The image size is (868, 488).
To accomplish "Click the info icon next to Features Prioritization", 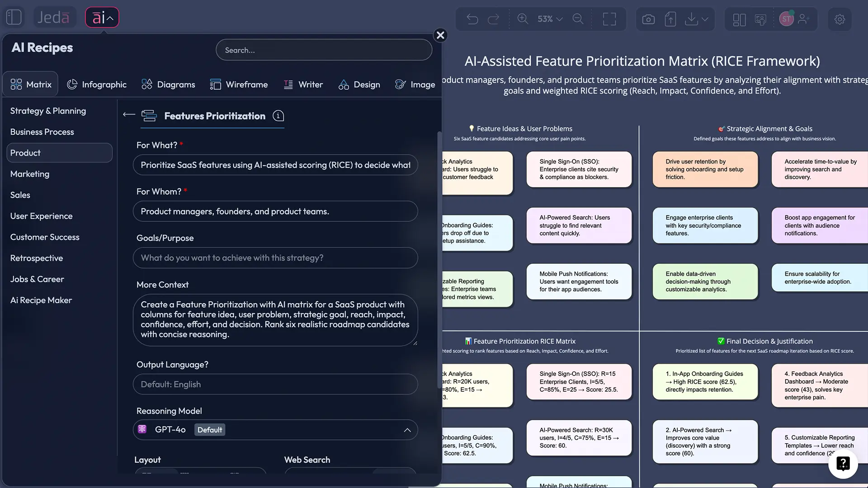I will point(278,116).
